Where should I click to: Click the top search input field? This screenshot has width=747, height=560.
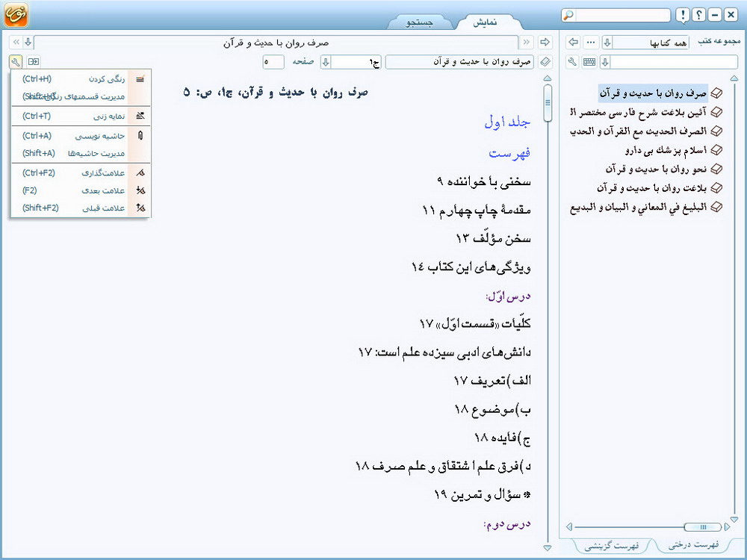pos(622,15)
